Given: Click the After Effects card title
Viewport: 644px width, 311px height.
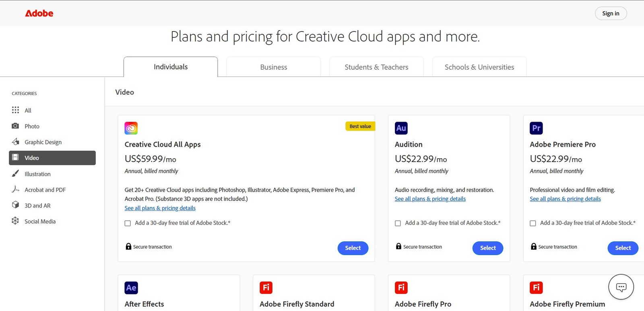Looking at the screenshot, I should [144, 304].
